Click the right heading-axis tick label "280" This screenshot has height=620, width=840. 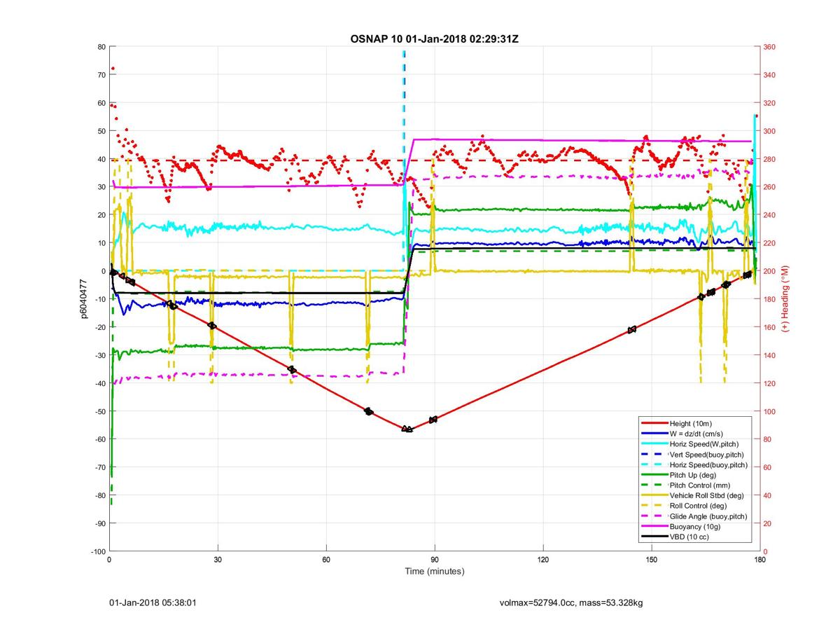[x=769, y=159]
